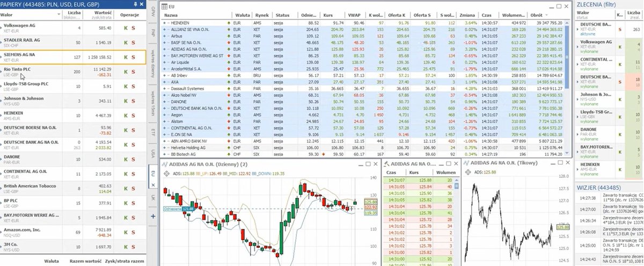Expand the AXA row in EU table
Viewport: 644px width, 266px height.
coord(165,81)
